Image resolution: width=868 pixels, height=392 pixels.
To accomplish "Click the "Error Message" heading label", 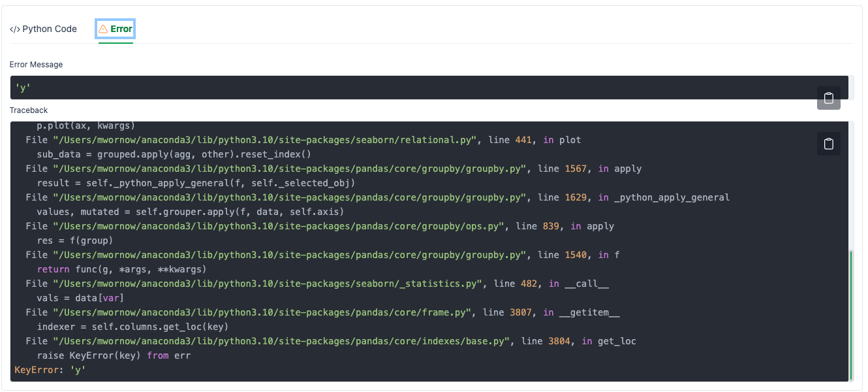I will pos(36,65).
